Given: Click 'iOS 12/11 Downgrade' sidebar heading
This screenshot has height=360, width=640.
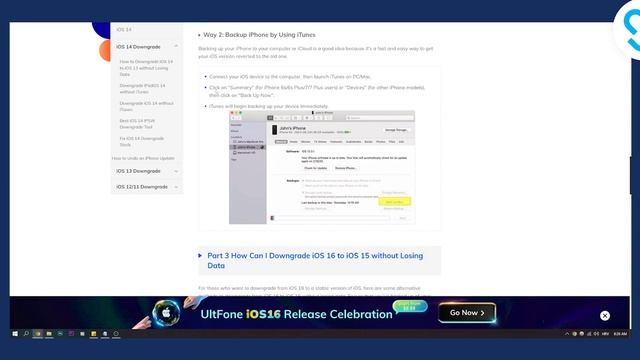Looking at the screenshot, I should (142, 187).
